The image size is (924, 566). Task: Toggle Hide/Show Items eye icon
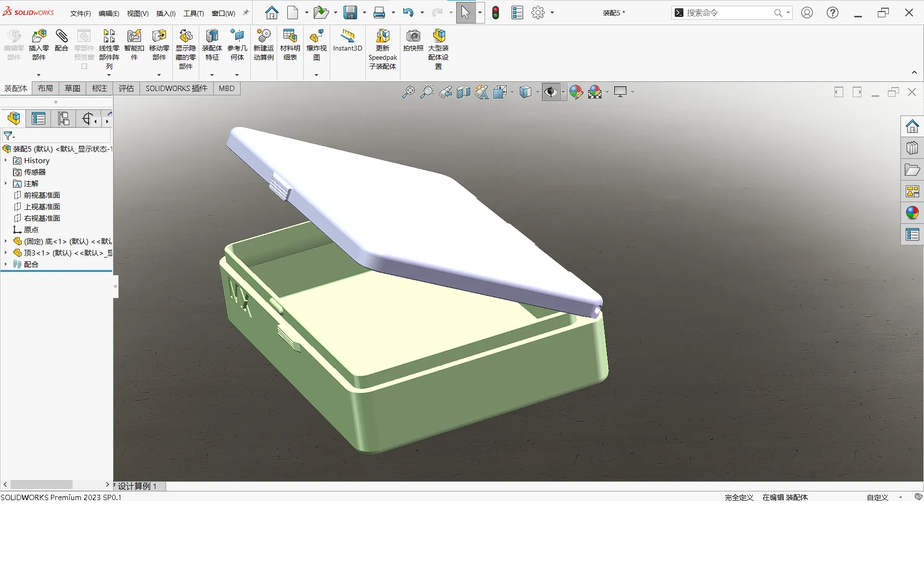[551, 92]
